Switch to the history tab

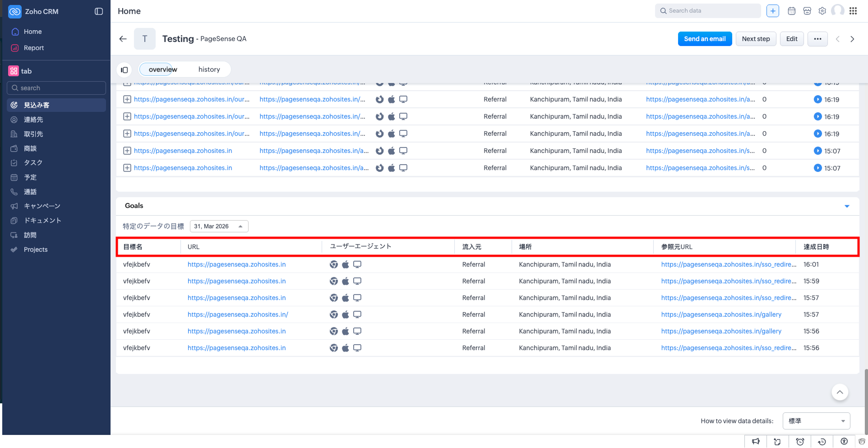[209, 69]
